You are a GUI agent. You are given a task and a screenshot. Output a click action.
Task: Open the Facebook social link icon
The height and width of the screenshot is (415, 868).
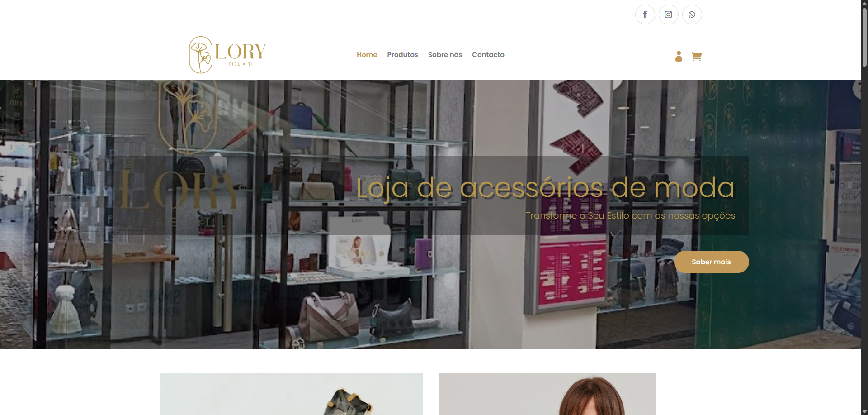coord(645,14)
